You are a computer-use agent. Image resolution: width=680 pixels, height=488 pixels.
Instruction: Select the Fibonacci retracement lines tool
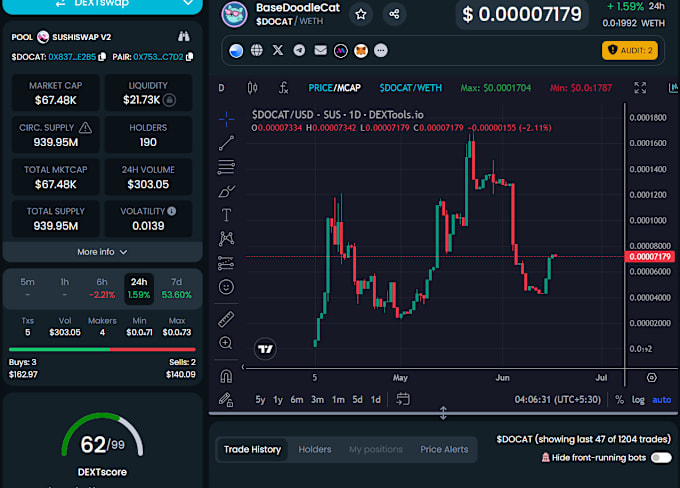pyautogui.click(x=226, y=167)
